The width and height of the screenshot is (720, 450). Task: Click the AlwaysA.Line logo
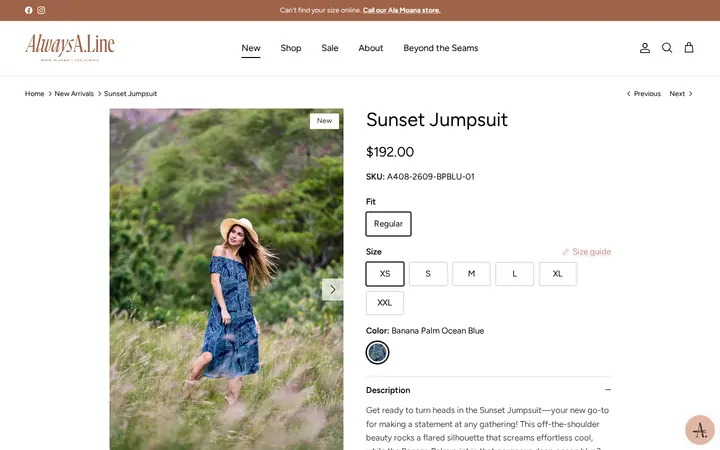[70, 47]
